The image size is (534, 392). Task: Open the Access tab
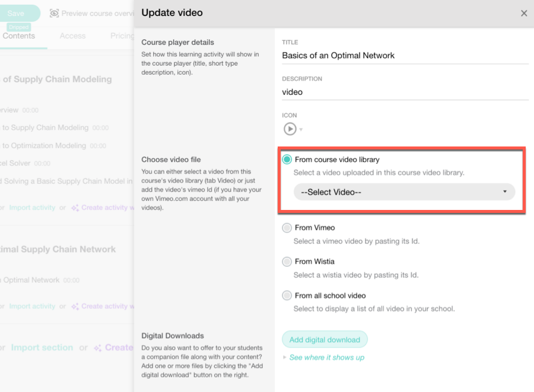(x=72, y=36)
